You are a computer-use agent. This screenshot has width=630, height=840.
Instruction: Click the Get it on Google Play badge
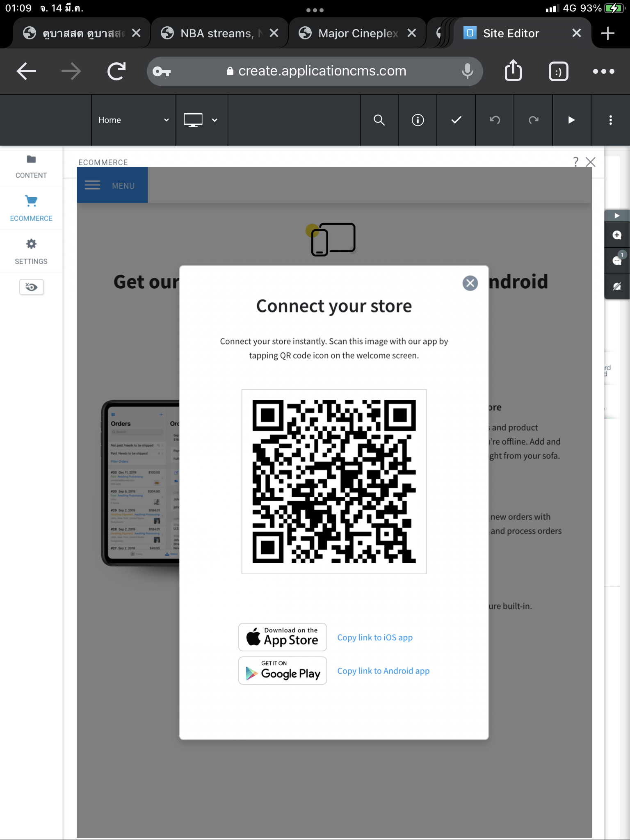[283, 671]
